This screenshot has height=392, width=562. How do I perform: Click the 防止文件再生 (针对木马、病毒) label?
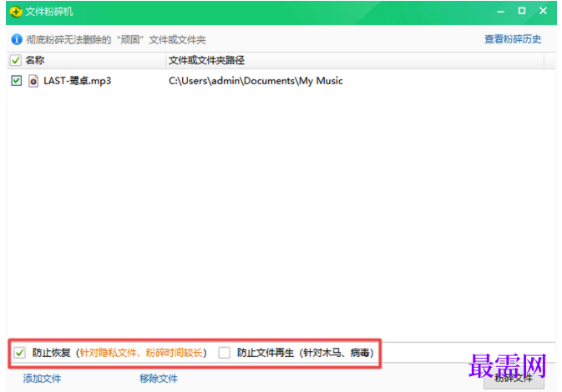pyautogui.click(x=306, y=353)
